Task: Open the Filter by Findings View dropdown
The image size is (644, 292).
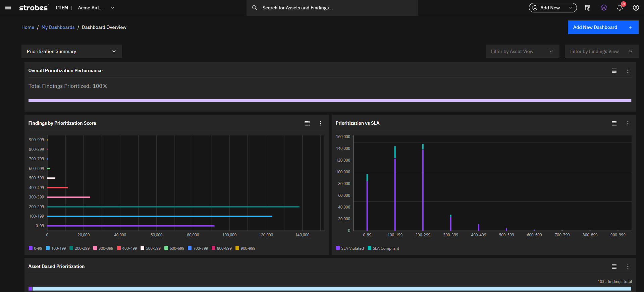Action: point(602,51)
